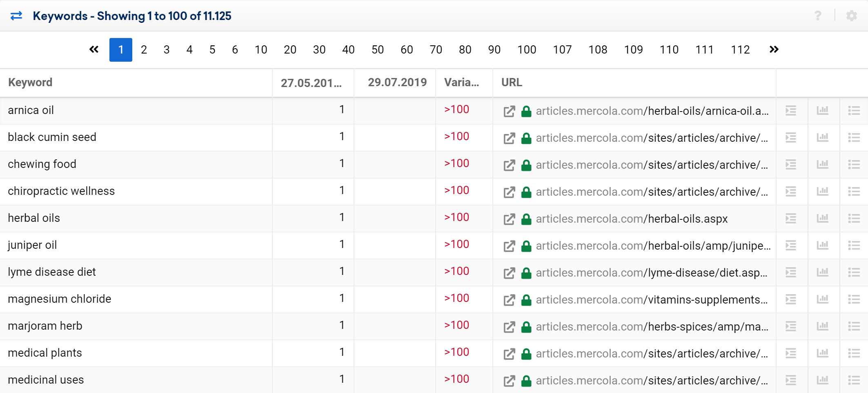The width and height of the screenshot is (868, 393).
Task: Click the lyme disease diet keyword
Action: click(x=52, y=272)
